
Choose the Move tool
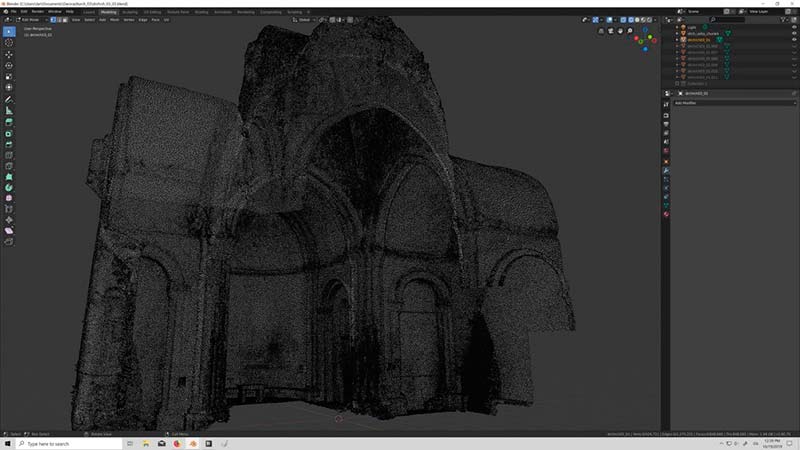pyautogui.click(x=9, y=54)
